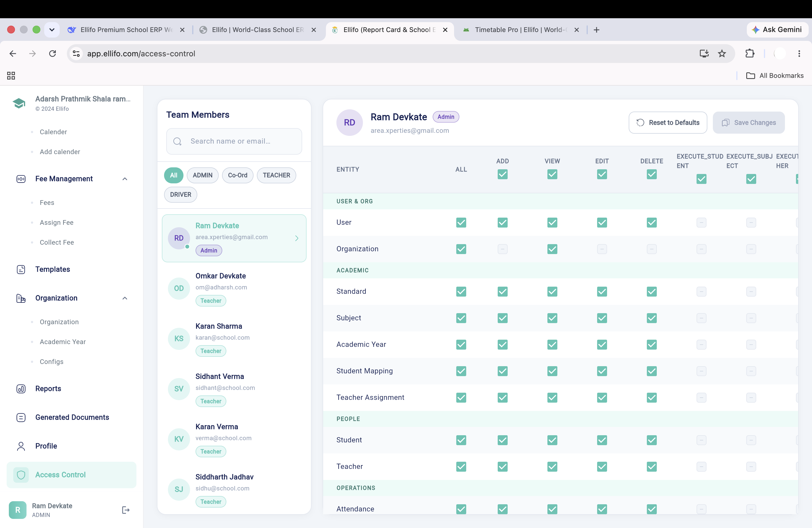Image resolution: width=812 pixels, height=528 pixels.
Task: Filter team members by ADMIN
Action: tap(202, 175)
